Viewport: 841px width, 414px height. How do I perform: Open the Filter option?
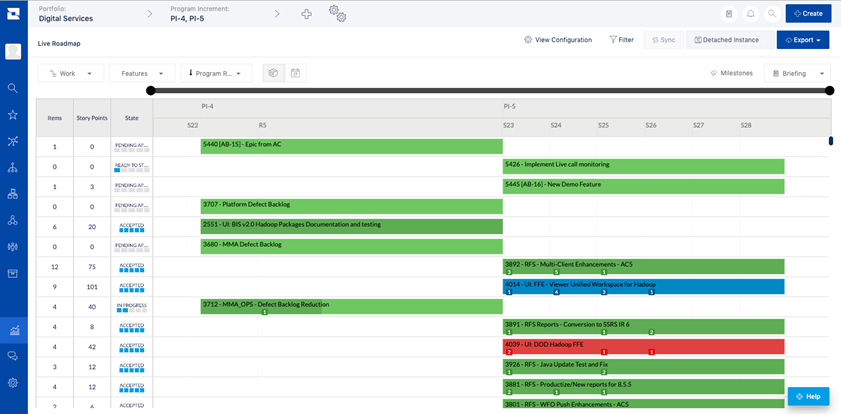pyautogui.click(x=622, y=40)
